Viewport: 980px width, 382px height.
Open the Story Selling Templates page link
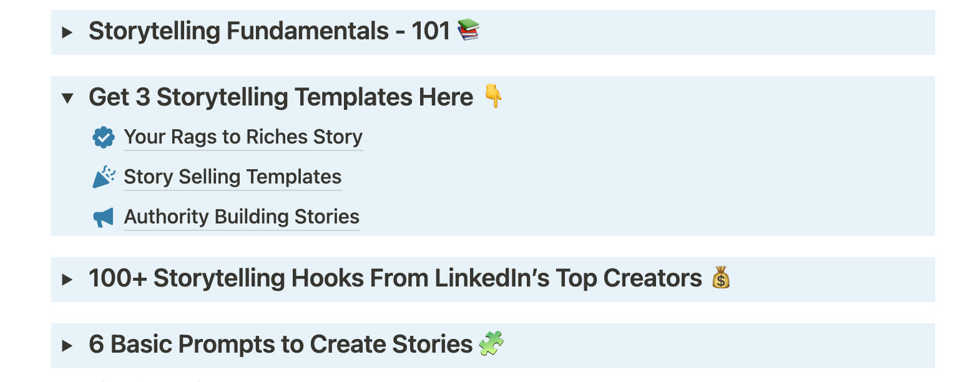click(x=232, y=177)
